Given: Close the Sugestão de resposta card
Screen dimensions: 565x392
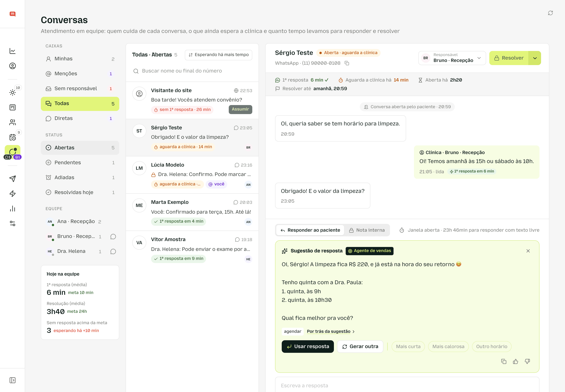Looking at the screenshot, I should pos(528,251).
